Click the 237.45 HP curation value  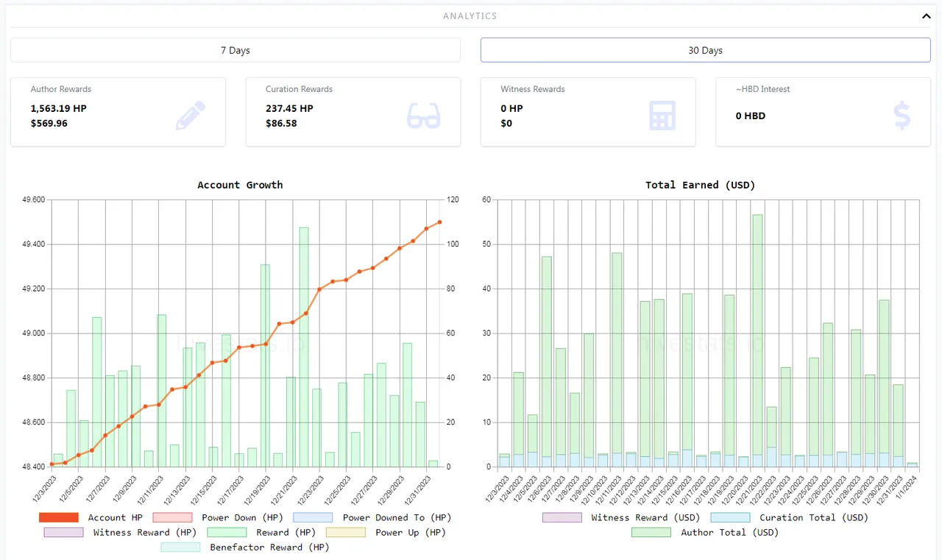point(289,108)
